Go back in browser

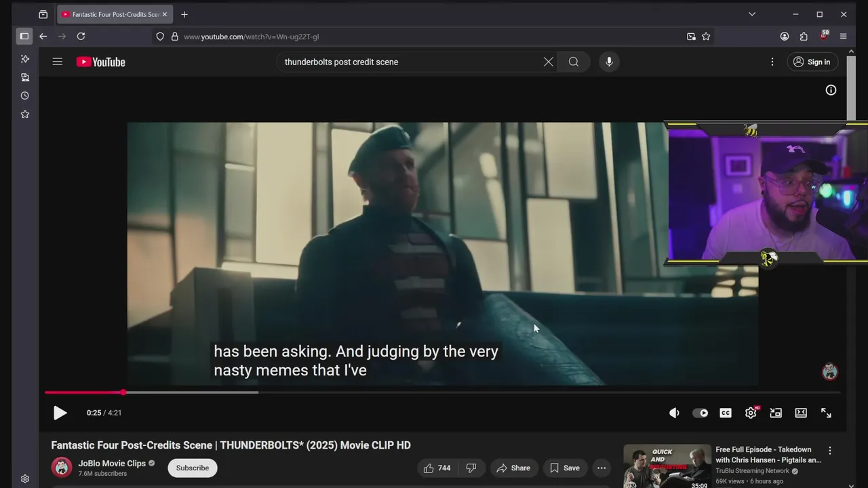43,37
